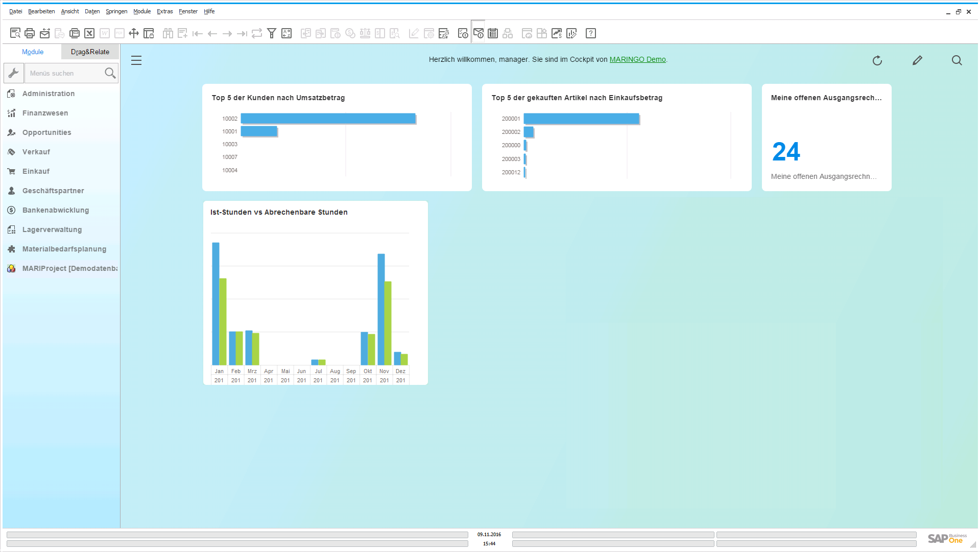Open the hamburger menu in cockpit
Viewport: 980px width, 552px height.
[x=136, y=61]
